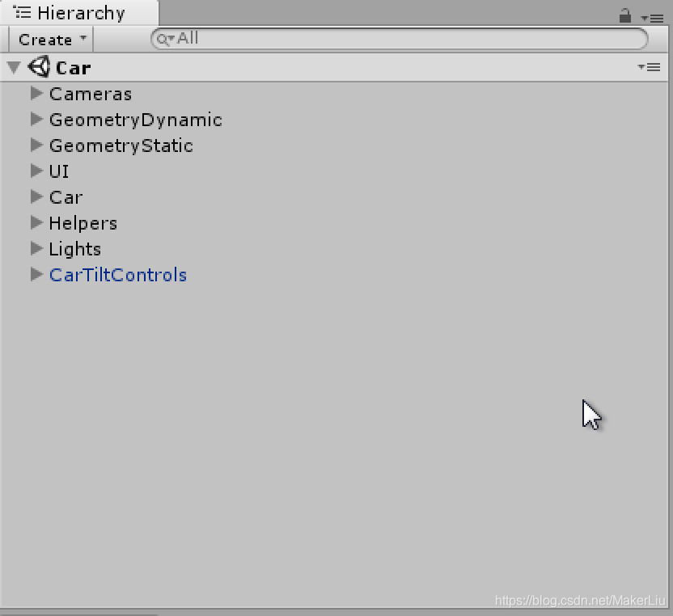Open the Create dropdown

(52, 40)
